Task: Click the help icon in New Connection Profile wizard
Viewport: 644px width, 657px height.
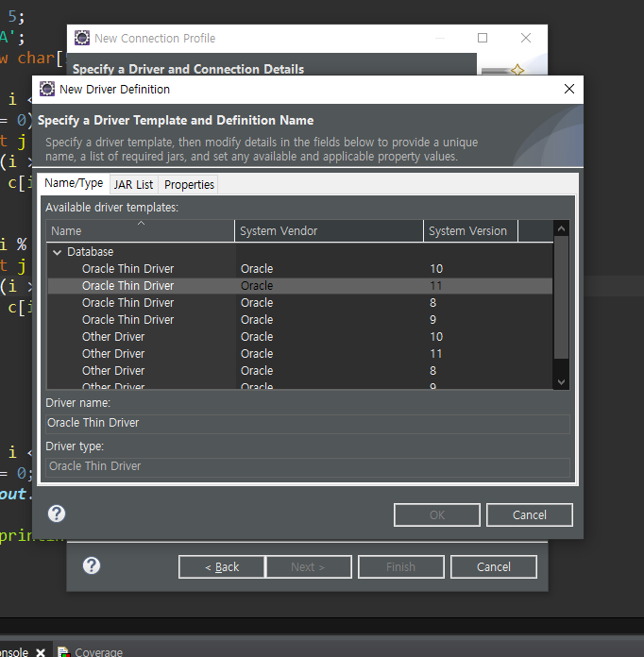Action: coord(92,565)
